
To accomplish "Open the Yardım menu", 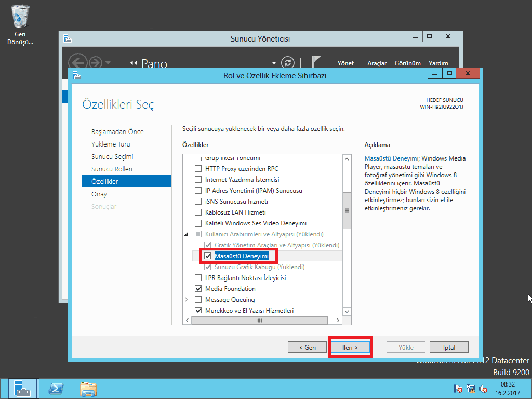I will point(438,63).
